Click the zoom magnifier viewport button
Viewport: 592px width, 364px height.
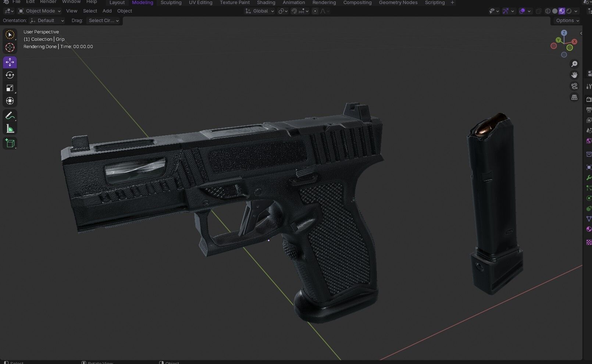pyautogui.click(x=574, y=64)
